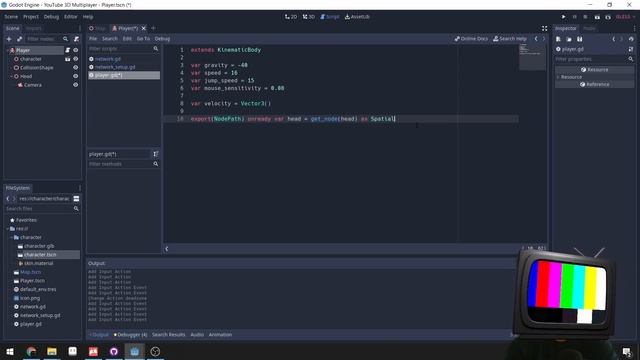Go back in FileSystem path history
This screenshot has width=640, height=360.
[x=8, y=199]
